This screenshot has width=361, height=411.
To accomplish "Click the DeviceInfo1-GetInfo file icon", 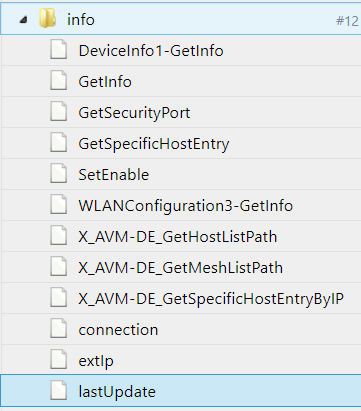I will click(59, 50).
